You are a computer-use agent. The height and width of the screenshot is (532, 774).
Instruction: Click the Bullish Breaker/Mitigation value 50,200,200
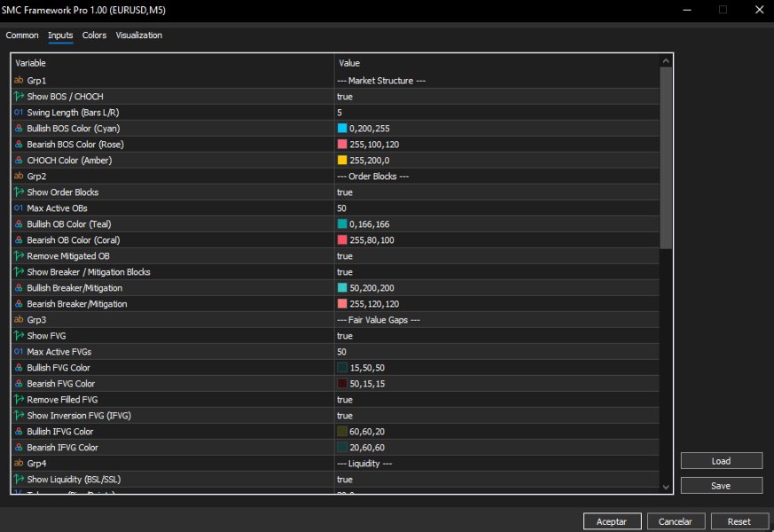click(371, 288)
